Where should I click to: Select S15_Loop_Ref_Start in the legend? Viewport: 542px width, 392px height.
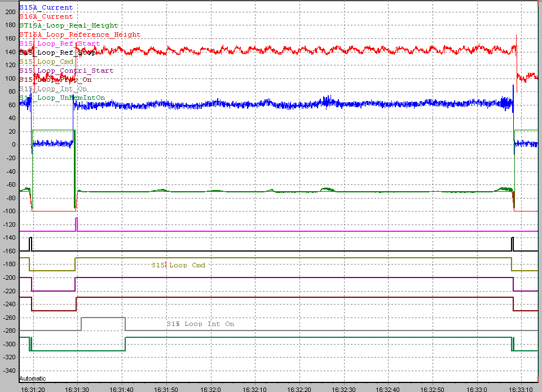coord(59,43)
